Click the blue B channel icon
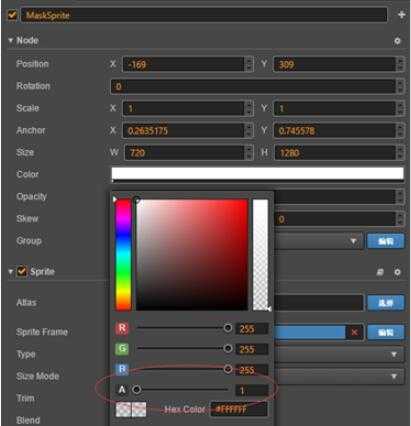411x426 pixels. click(122, 369)
